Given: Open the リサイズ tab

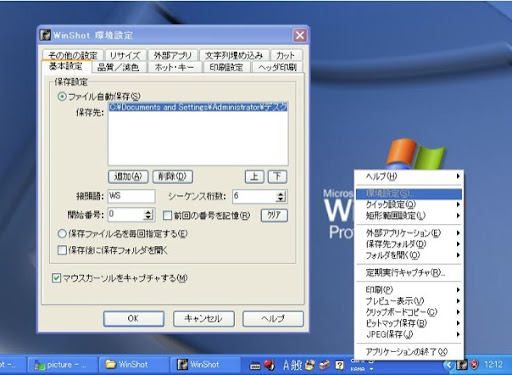Looking at the screenshot, I should click(125, 55).
